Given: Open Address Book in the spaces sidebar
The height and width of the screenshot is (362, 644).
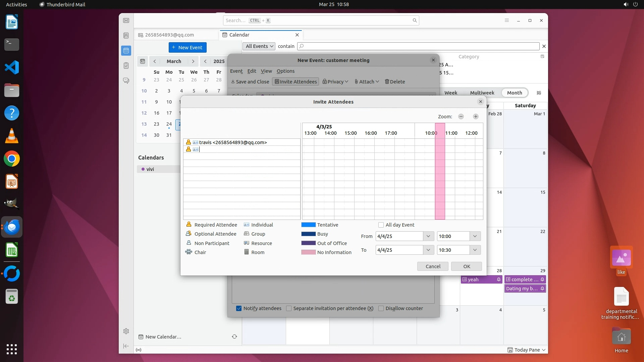Looking at the screenshot, I should click(126, 36).
